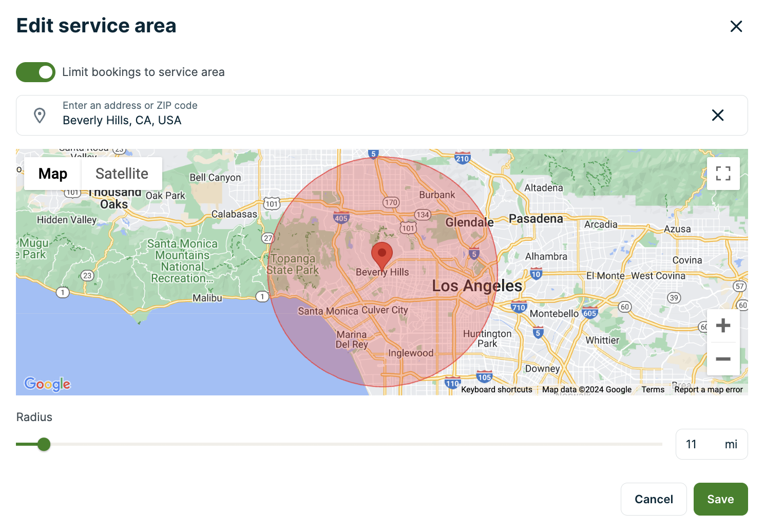Click the location pin icon in the address field
The image size is (764, 532).
click(40, 116)
